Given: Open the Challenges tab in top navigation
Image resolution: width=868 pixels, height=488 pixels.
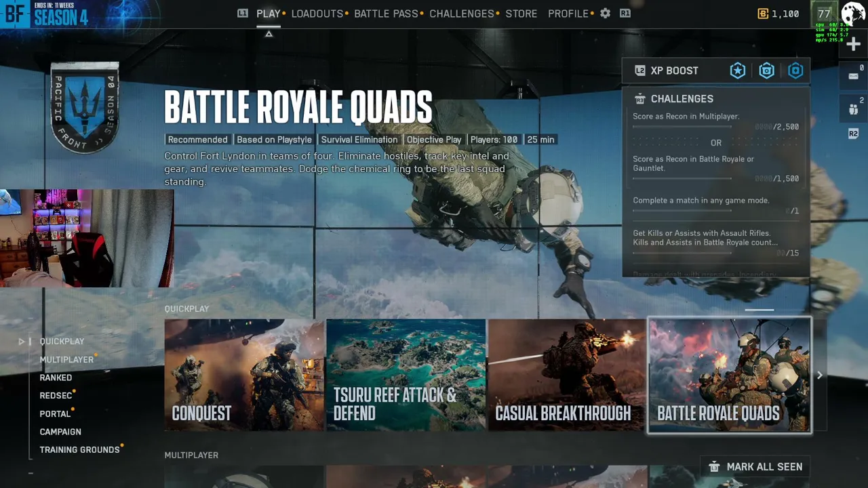Looking at the screenshot, I should 462,14.
